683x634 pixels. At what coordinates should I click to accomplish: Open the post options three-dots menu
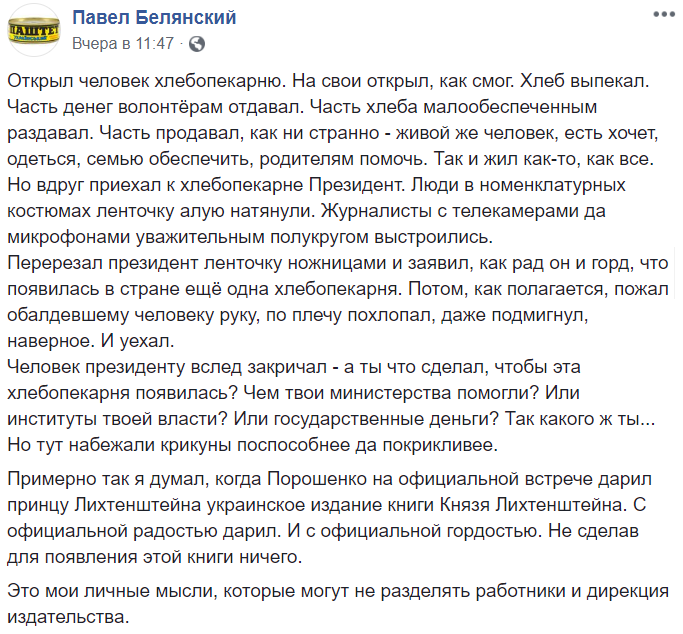[x=662, y=18]
